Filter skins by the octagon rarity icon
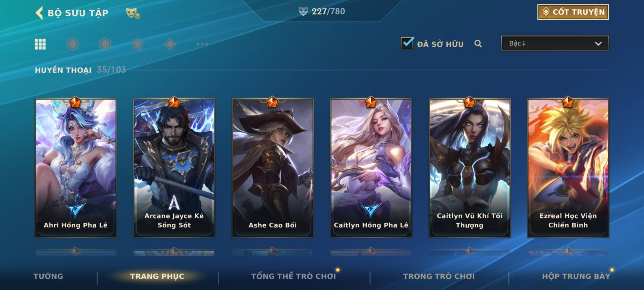This screenshot has width=644, height=290. (73, 44)
